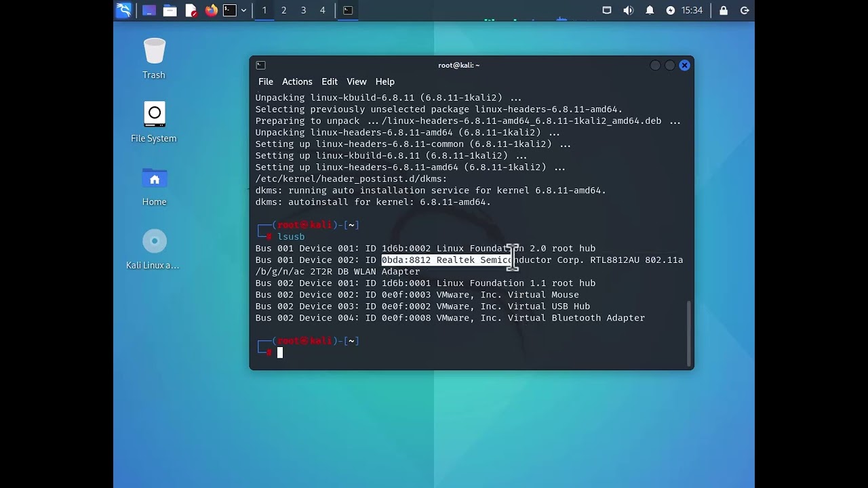Switch to workspace 2

click(283, 10)
